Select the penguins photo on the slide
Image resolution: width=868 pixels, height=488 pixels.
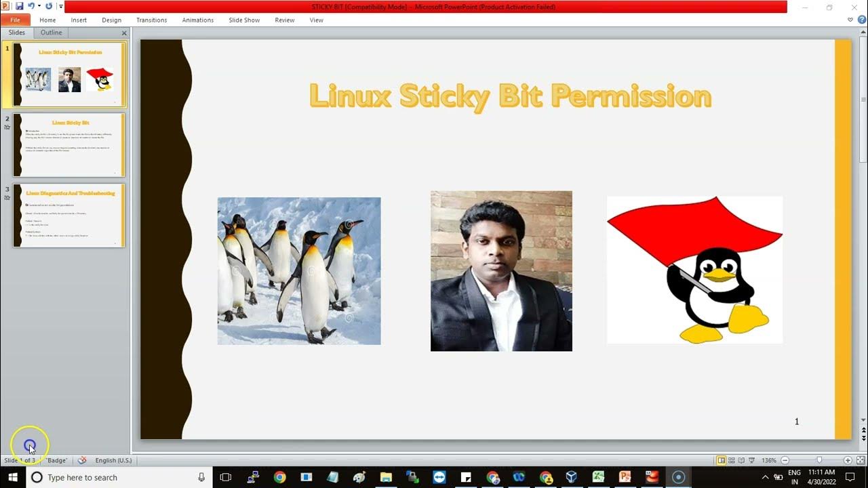[x=299, y=271]
